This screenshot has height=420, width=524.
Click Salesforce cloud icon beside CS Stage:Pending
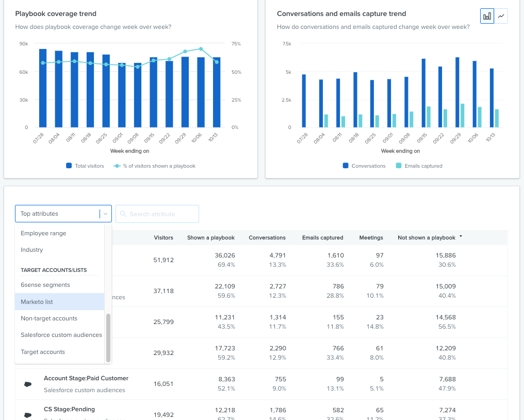tap(28, 415)
